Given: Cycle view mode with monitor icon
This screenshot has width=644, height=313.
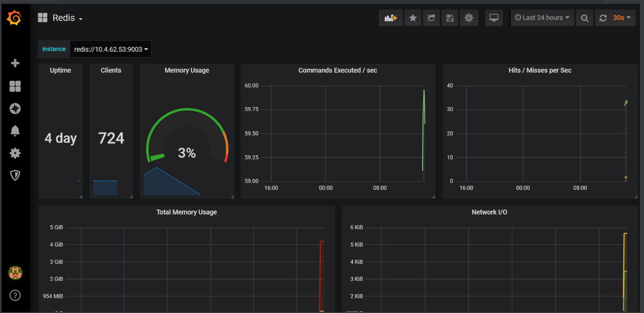Looking at the screenshot, I should point(494,18).
